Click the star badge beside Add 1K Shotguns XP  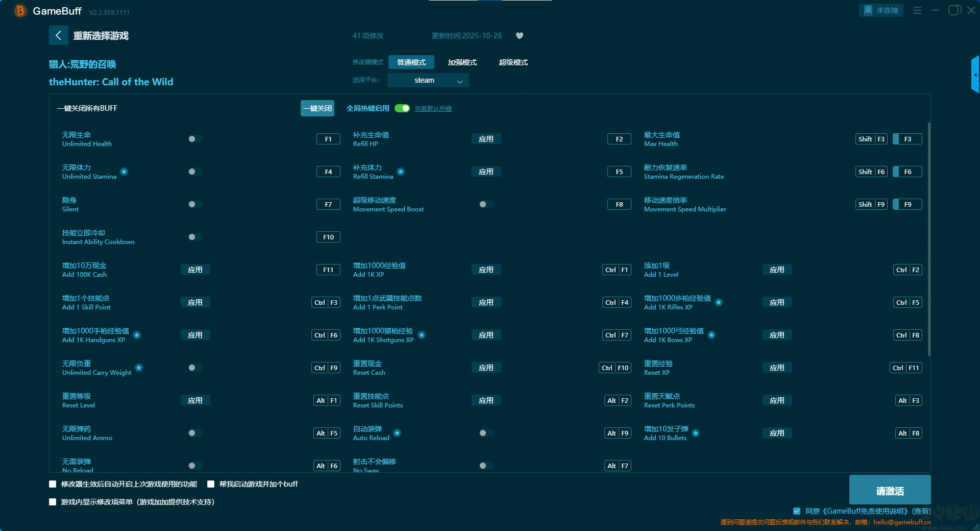[422, 335]
